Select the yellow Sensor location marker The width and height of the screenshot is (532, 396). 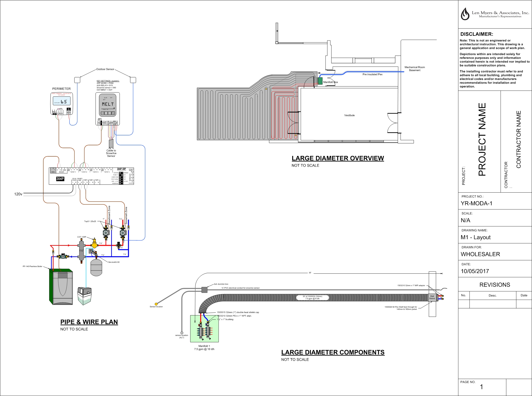click(x=156, y=304)
